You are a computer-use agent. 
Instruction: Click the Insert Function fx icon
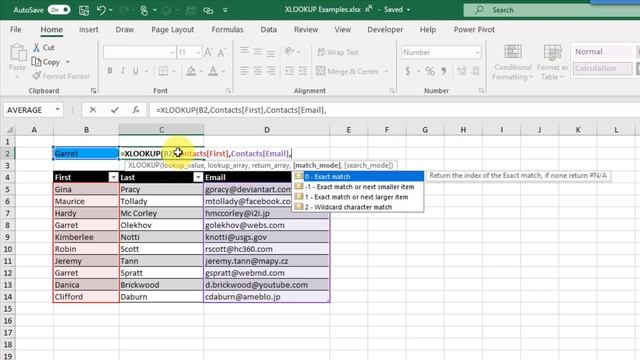(x=136, y=110)
